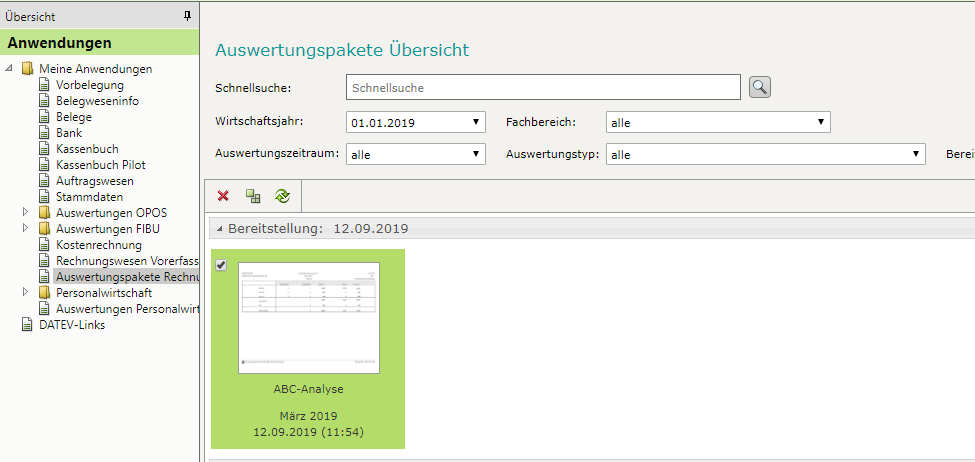Open Belegweseninfo in the tree
Viewport: 975px width, 462px height.
pos(97,101)
